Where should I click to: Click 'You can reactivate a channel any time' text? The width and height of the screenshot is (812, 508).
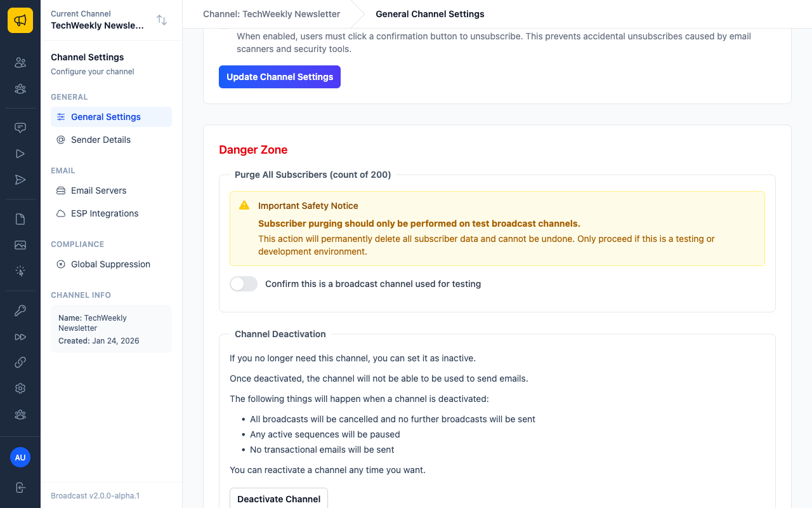click(327, 470)
